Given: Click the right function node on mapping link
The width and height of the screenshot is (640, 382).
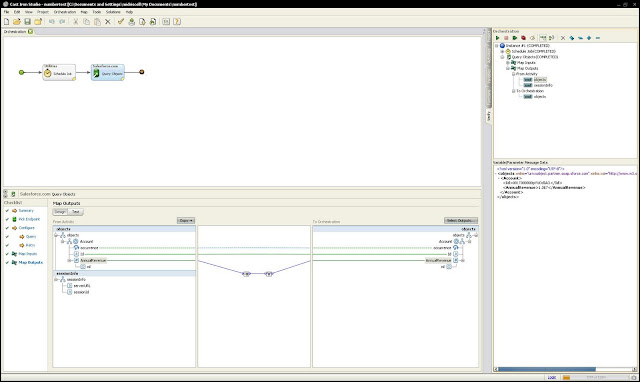Looking at the screenshot, I should tap(269, 274).
